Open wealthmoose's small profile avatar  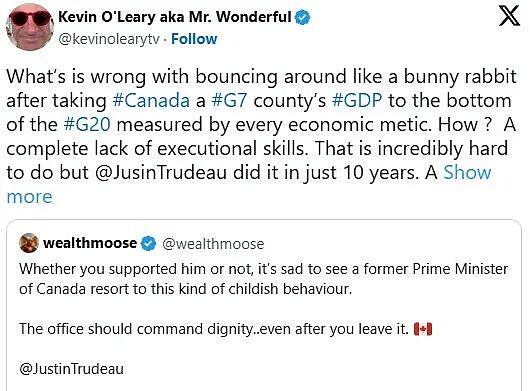tap(29, 243)
